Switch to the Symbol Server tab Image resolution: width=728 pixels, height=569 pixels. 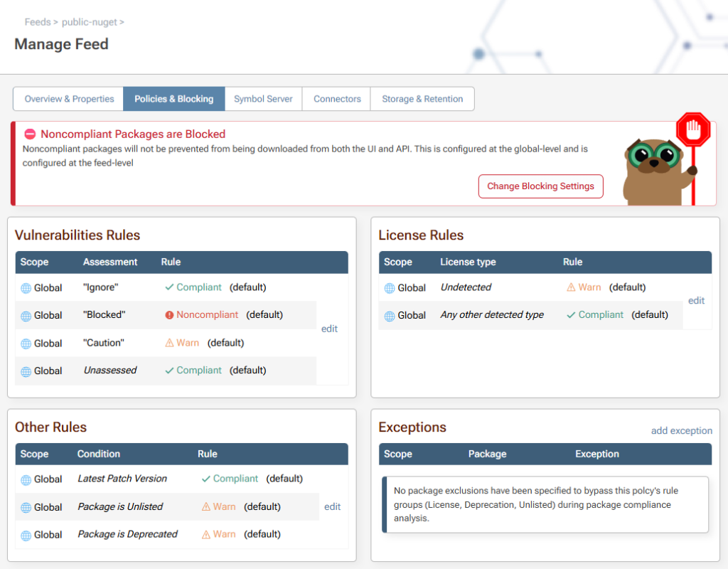263,99
